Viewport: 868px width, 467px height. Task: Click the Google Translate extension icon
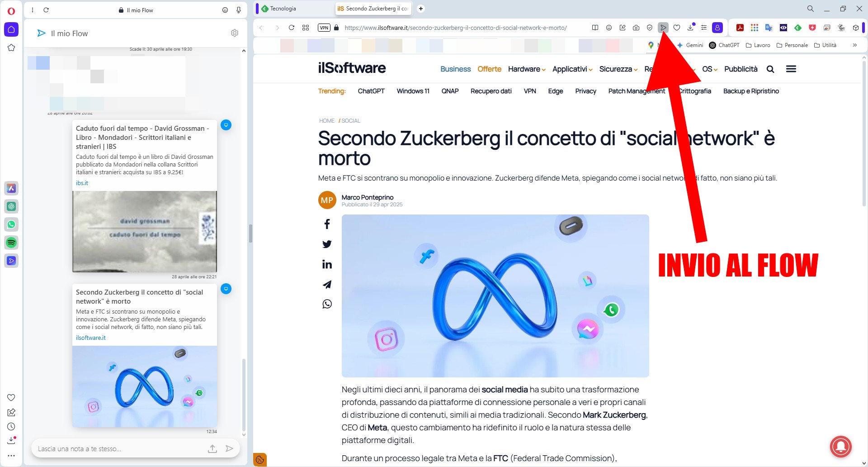click(x=769, y=28)
